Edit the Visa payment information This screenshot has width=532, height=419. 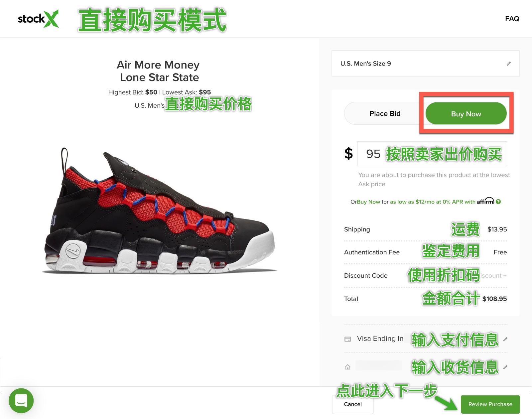tap(505, 339)
